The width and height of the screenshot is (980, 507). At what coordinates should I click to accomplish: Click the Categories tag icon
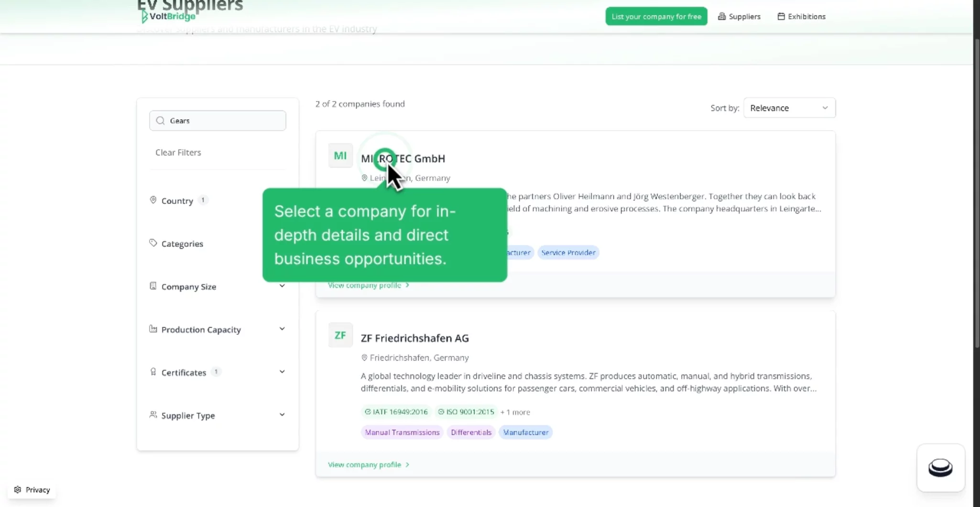153,243
